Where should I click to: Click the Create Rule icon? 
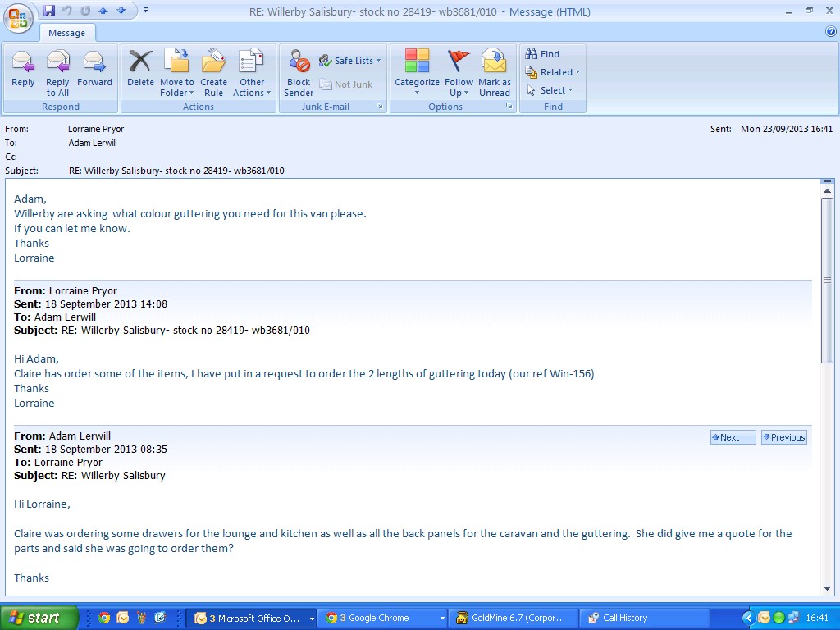click(x=213, y=73)
